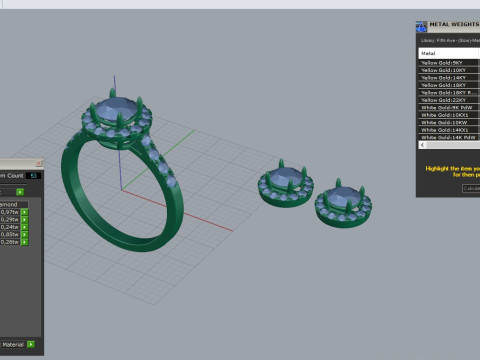Close the gem count panel
The width and height of the screenshot is (480, 360).
tap(39, 163)
